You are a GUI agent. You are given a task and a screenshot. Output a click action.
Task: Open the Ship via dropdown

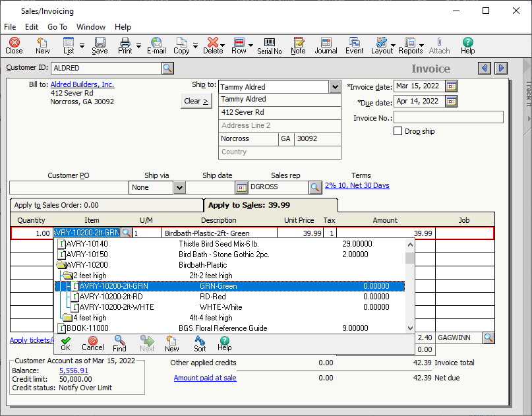tap(179, 187)
